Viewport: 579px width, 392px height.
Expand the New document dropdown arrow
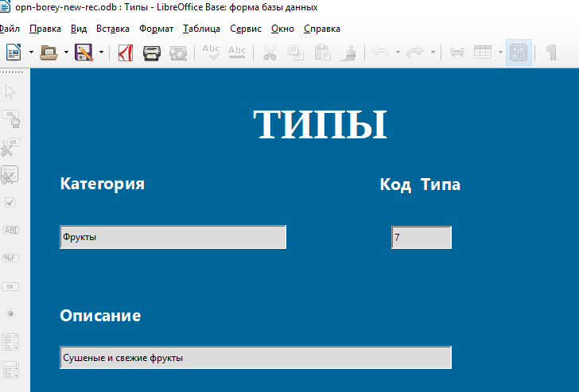31,52
